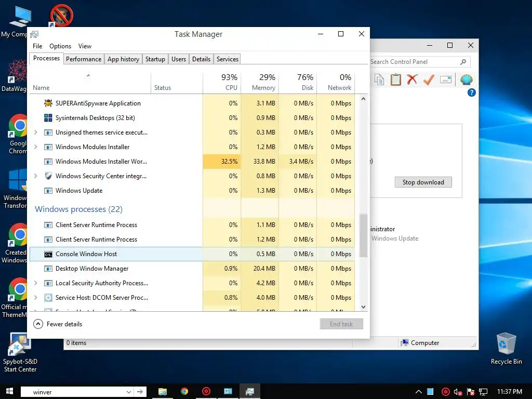Collapse Task Manager with Fewer details
The height and width of the screenshot is (399, 532).
[x=58, y=324]
